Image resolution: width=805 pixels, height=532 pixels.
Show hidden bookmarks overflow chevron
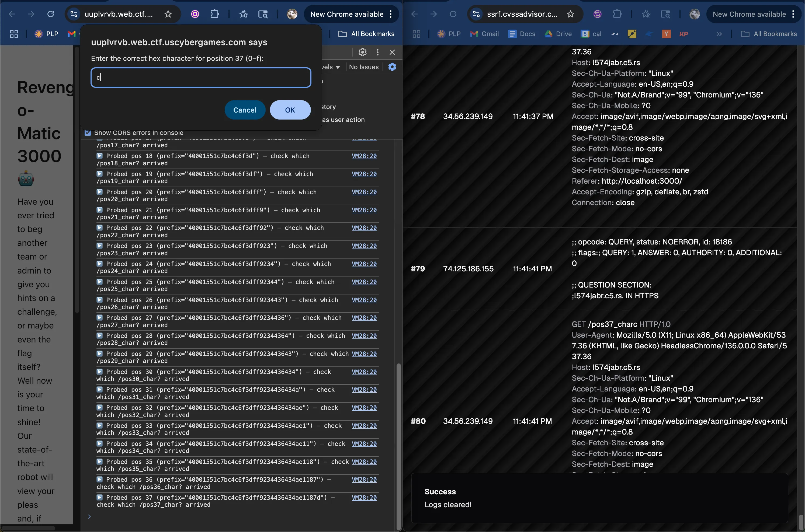pyautogui.click(x=719, y=34)
